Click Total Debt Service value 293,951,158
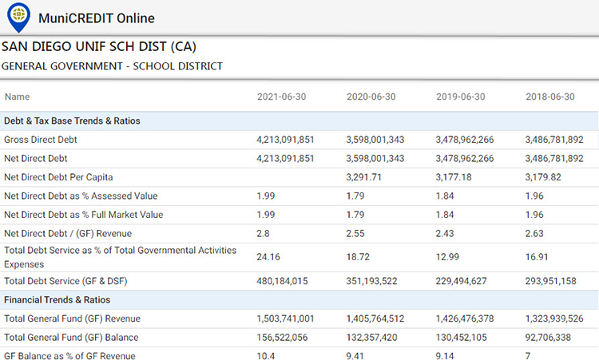Screen dimensions: 599x364 550,281
